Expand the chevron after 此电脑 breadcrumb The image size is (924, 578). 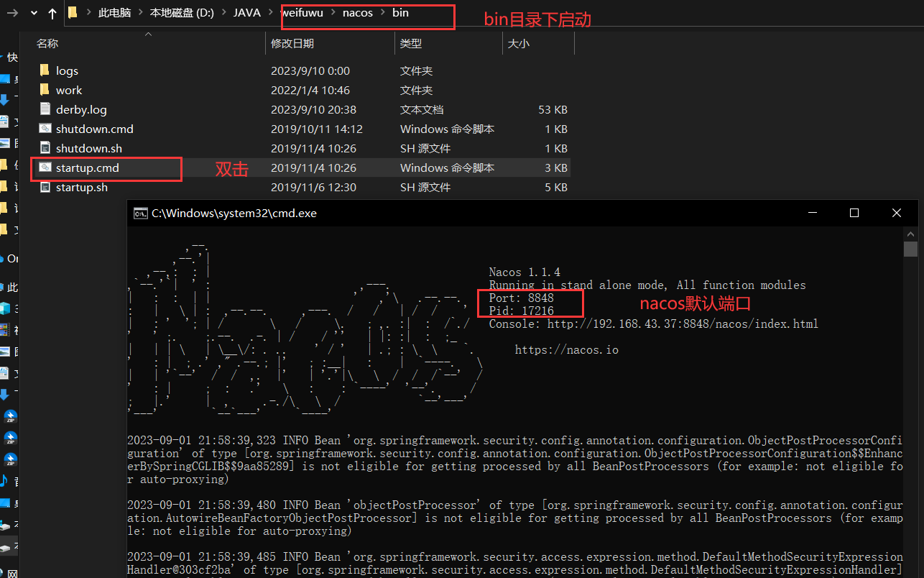click(x=140, y=13)
